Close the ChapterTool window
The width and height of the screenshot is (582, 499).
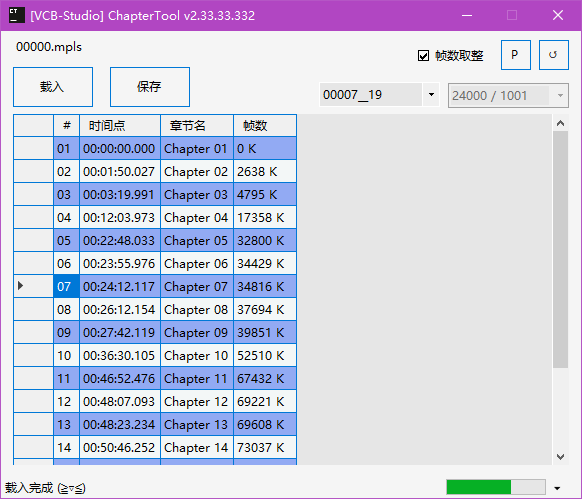click(558, 16)
